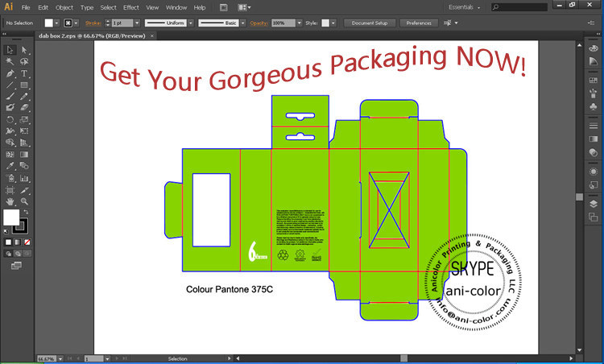Select the Scale tool
The height and width of the screenshot is (364, 604).
[24, 120]
